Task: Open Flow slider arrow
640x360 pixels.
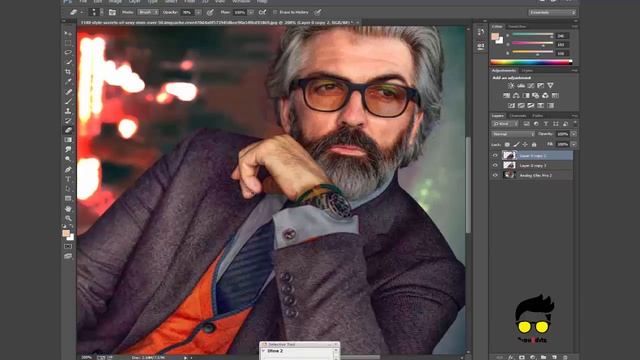Action: click(251, 12)
